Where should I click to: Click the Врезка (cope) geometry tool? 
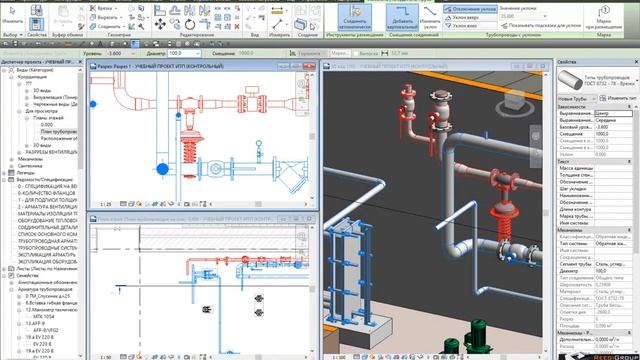point(103,8)
